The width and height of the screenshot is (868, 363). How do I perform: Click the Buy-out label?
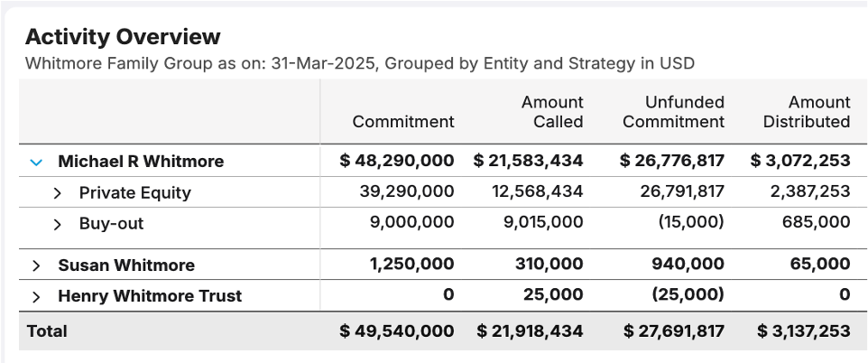coord(111,224)
